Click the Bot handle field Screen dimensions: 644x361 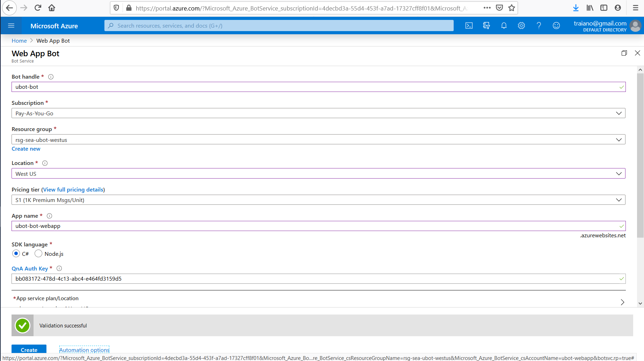[319, 87]
